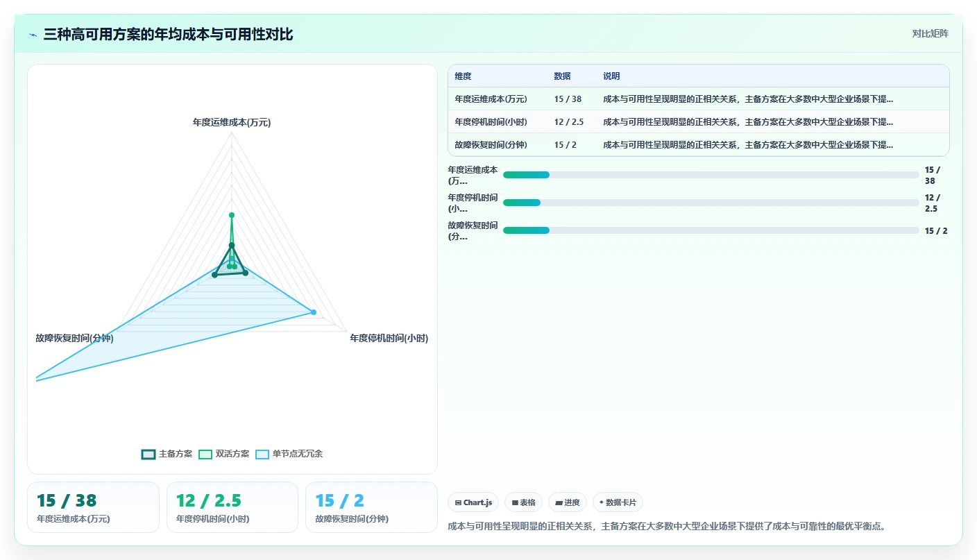Click the page title 三种高可用方案的年均成本与可用性对比
The height and width of the screenshot is (560, 977).
168,34
